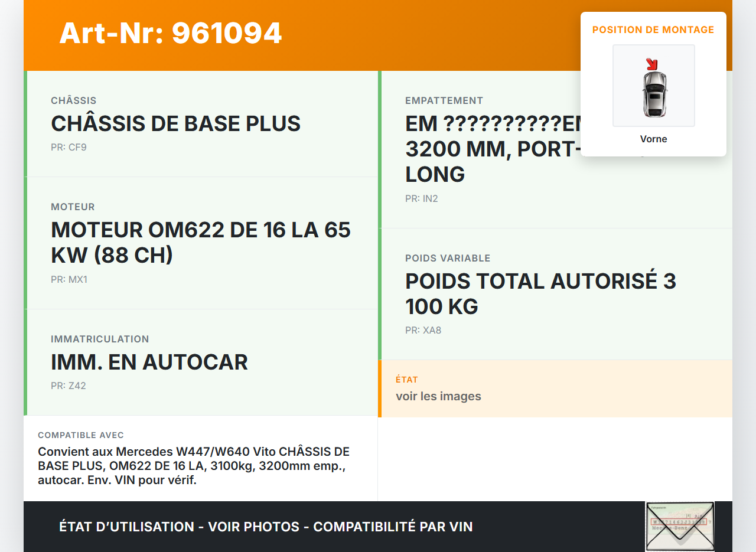The image size is (756, 552).
Task: Click the 'COMPATIBILITÉ PAR VIN' footer text
Action: tap(393, 527)
